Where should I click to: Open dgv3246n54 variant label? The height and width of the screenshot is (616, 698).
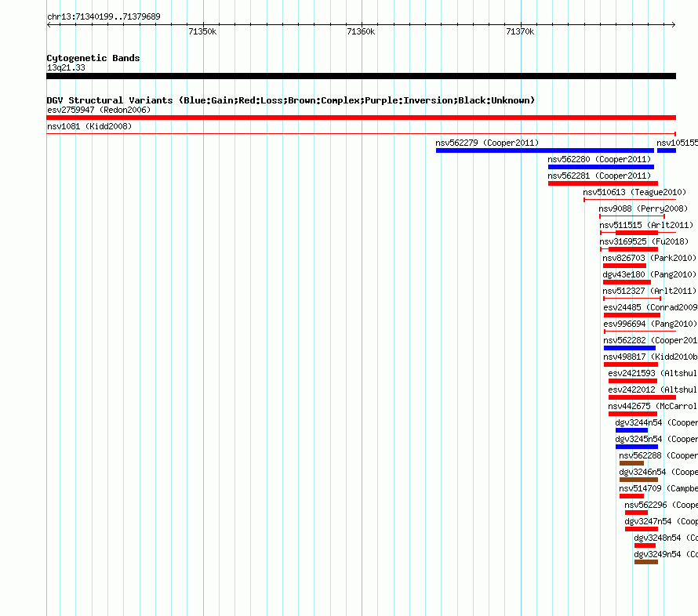pos(658,472)
